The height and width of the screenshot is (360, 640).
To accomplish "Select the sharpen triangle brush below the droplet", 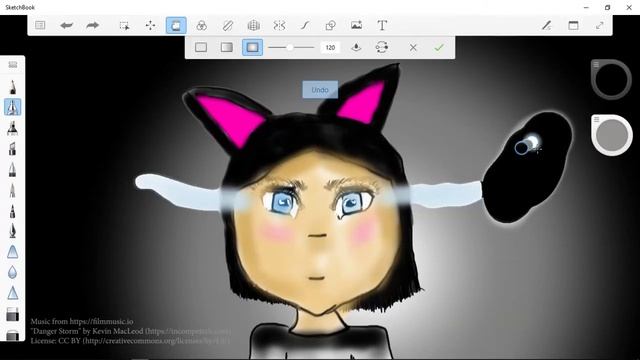I will [x=13, y=293].
